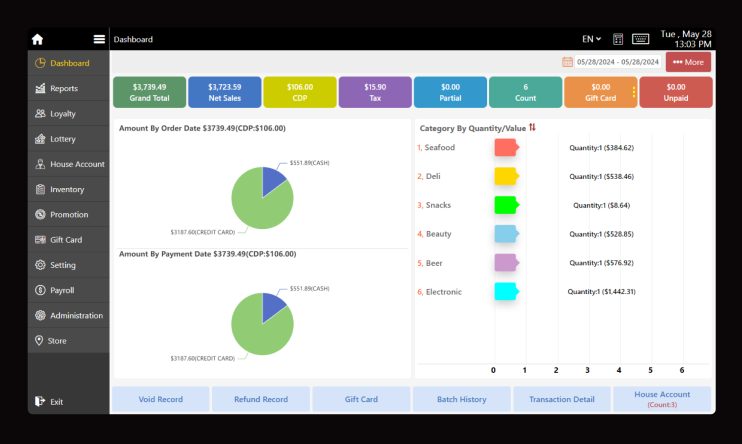
Task: Click the Payroll dollar icon
Action: click(x=40, y=290)
